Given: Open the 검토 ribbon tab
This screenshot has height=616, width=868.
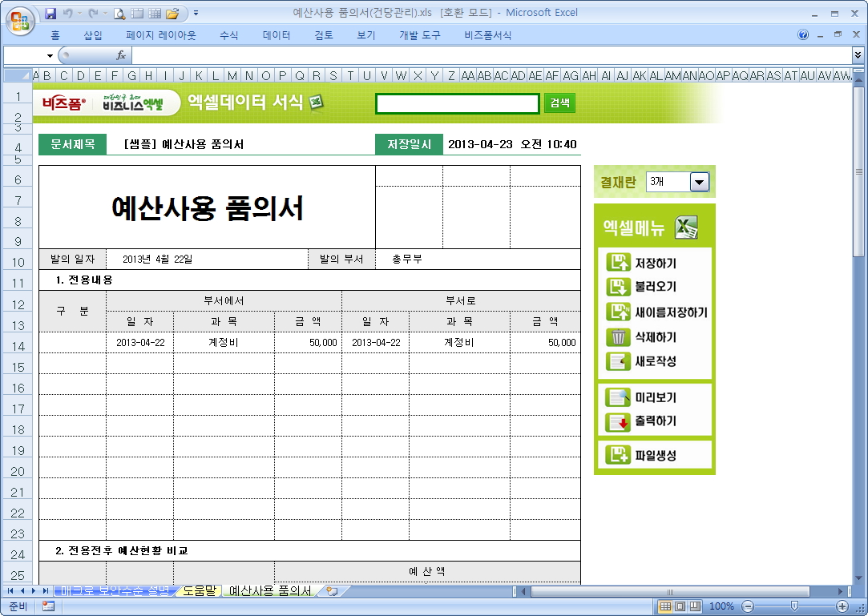Looking at the screenshot, I should pos(324,35).
